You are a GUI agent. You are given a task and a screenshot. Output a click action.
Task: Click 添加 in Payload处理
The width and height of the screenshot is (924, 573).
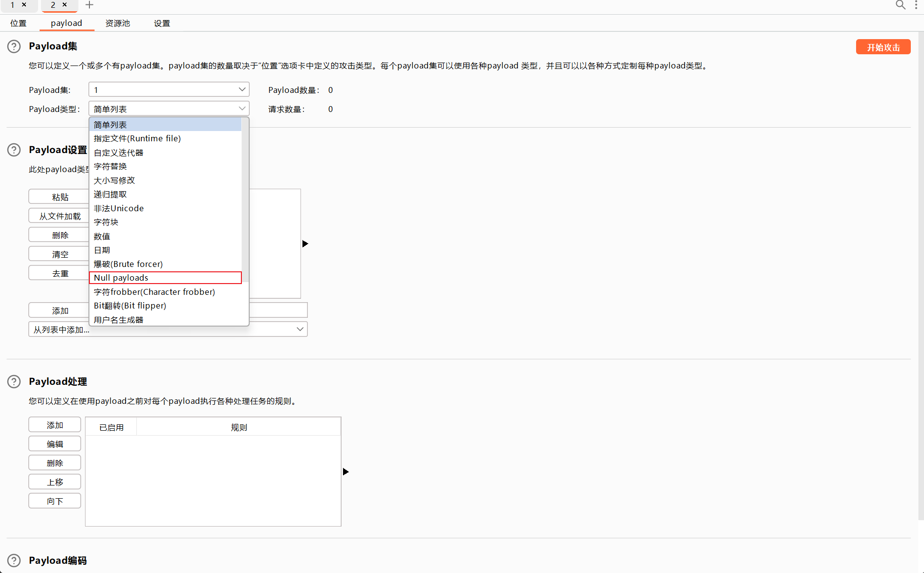tap(55, 425)
